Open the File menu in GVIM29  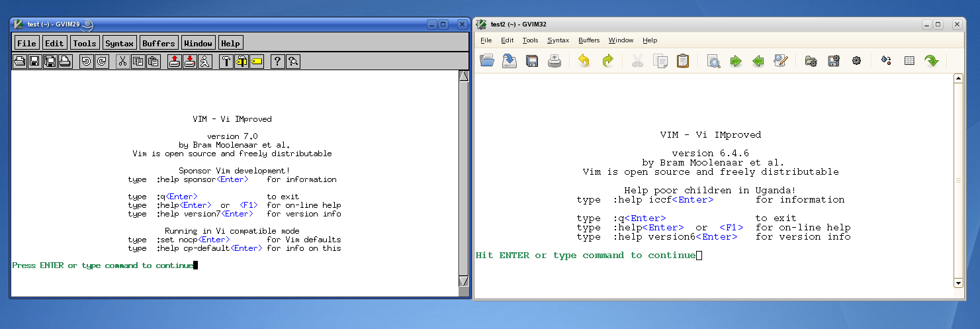point(26,43)
